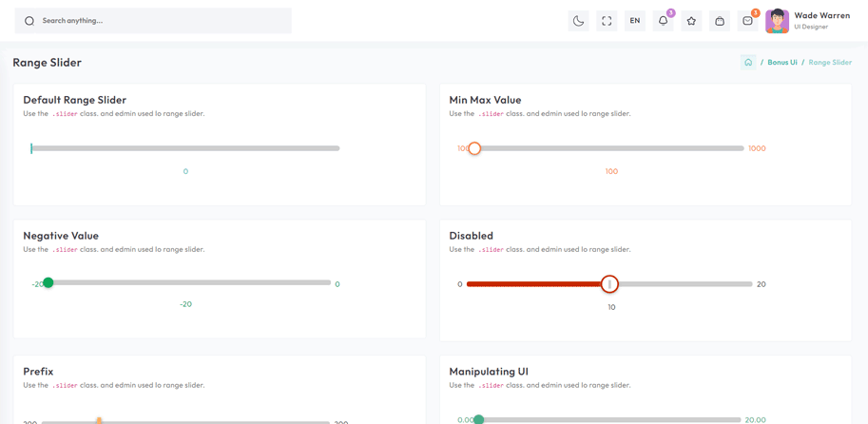This screenshot has height=424, width=868.
Task: Click the Default Range Slider handle
Action: click(x=31, y=148)
